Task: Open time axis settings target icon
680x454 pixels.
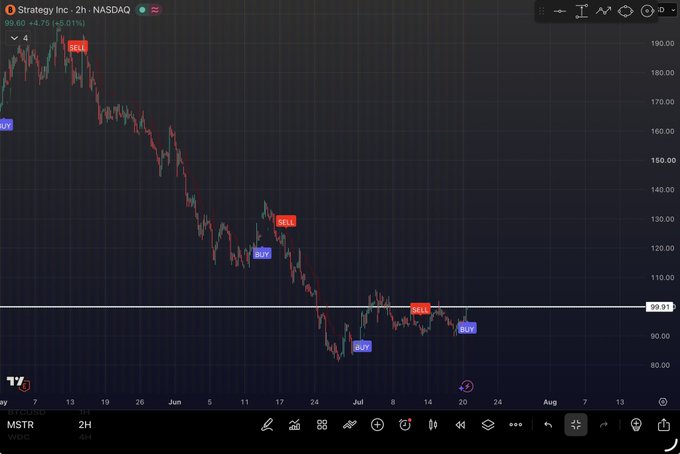Action: [x=663, y=402]
